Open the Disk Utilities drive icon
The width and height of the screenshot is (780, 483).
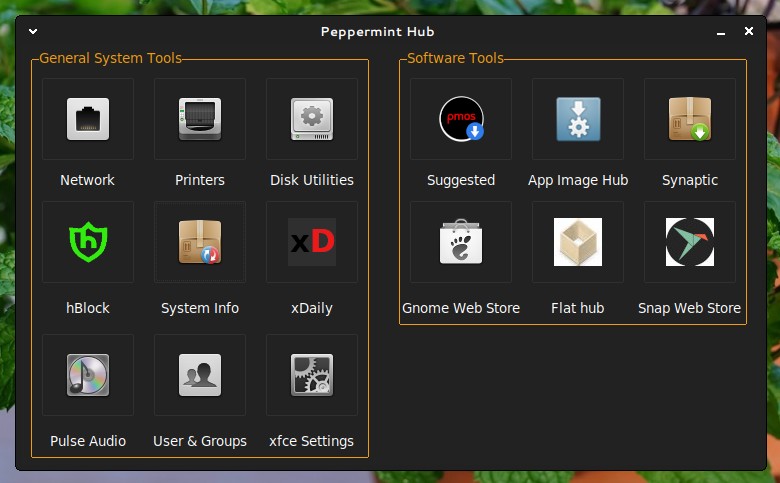312,119
